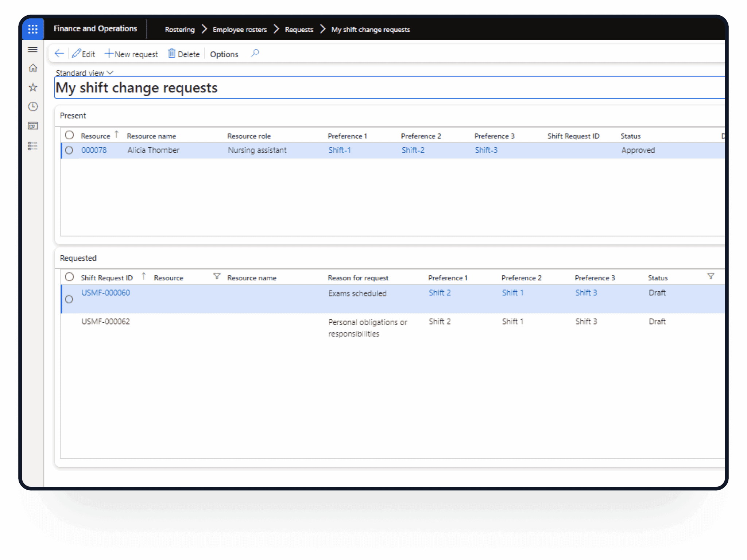This screenshot has width=747, height=560.
Task: Select row circle for USMF-000060
Action: coord(69,299)
